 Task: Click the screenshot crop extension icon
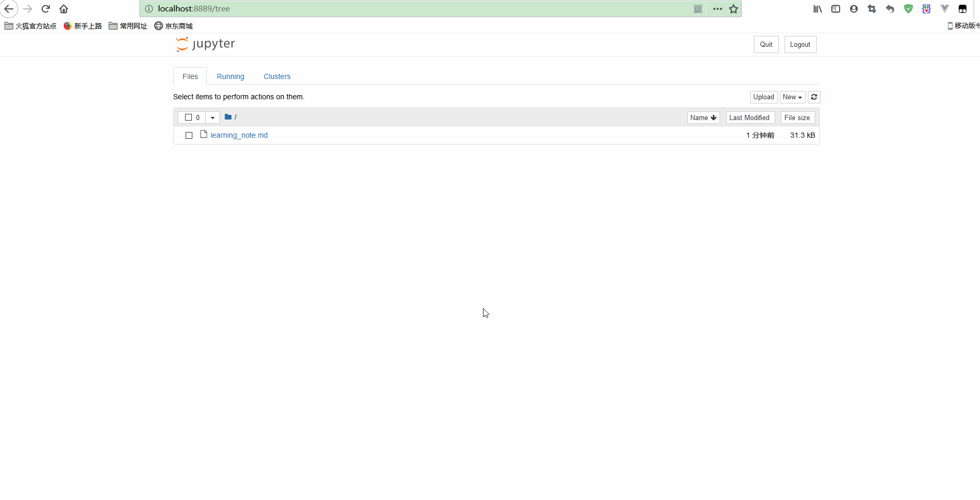tap(872, 9)
